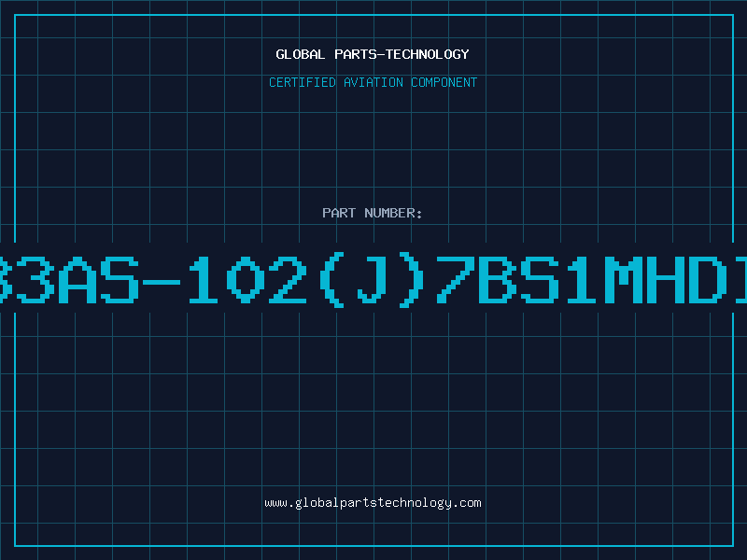Click the 'CERTIFIED AVIATION COMPONENT' subtitle
Image resolution: width=747 pixels, height=560 pixels.
click(373, 82)
